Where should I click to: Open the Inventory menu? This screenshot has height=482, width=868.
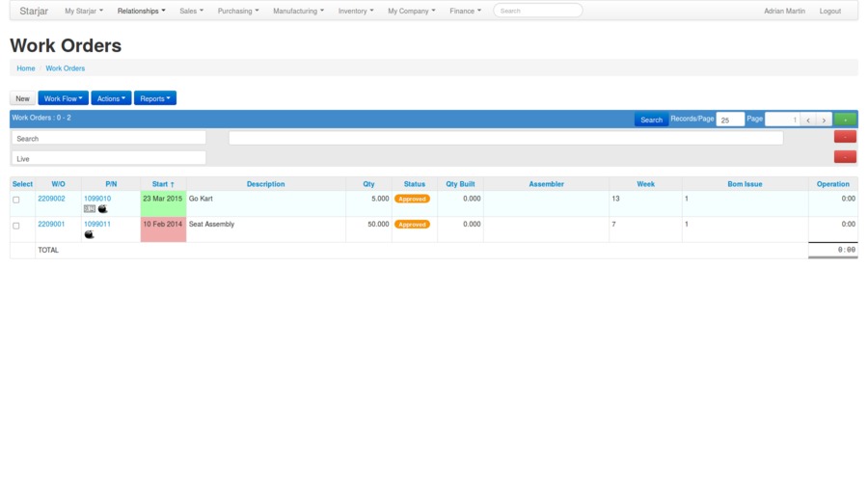click(356, 11)
